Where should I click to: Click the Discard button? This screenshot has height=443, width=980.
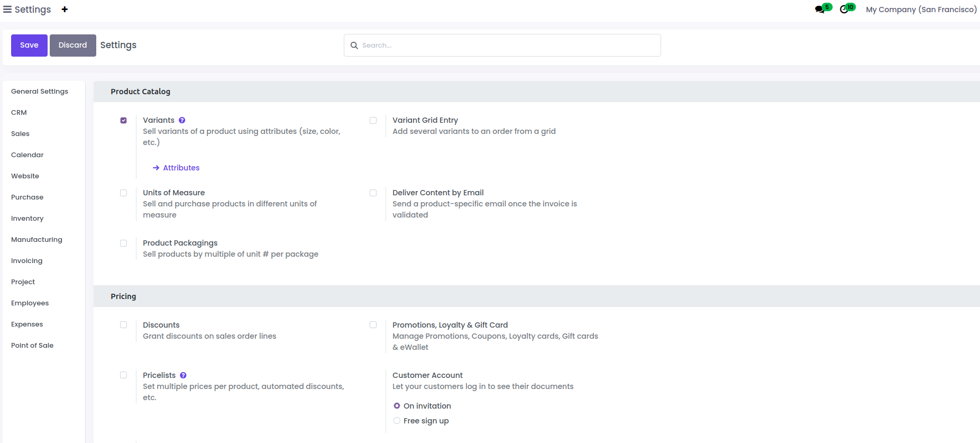(x=72, y=46)
